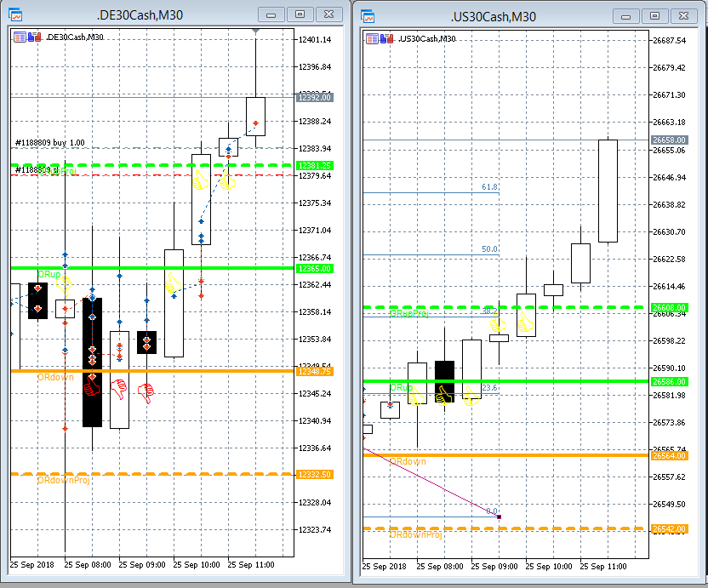Click the orange 26542.00 price tag
This screenshot has width=708, height=588.
(x=670, y=529)
